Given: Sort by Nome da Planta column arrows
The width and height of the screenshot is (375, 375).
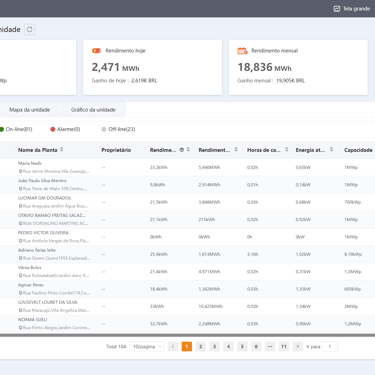Looking at the screenshot, I should (62, 150).
